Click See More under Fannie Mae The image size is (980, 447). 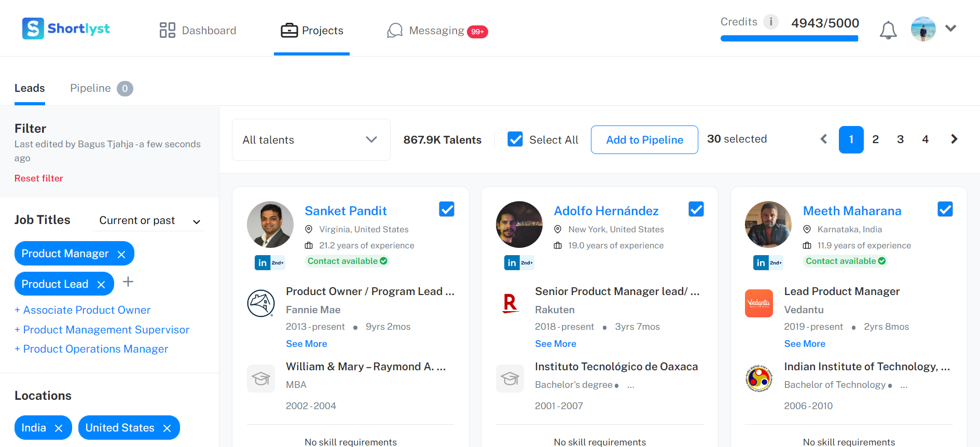click(307, 344)
